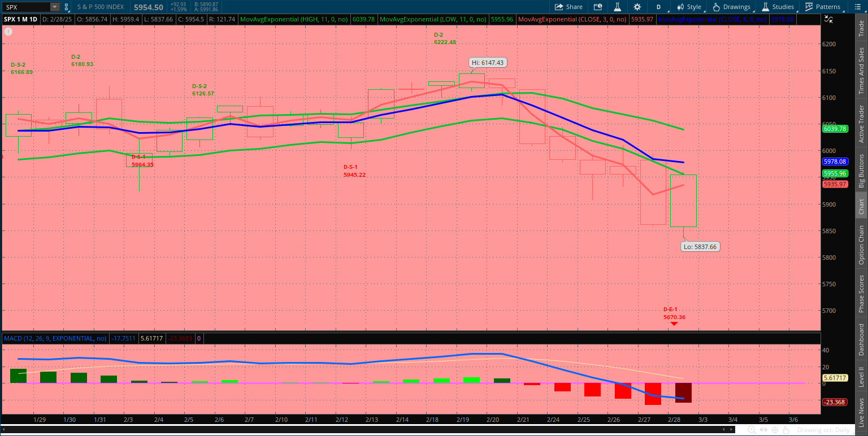Open the SPX symbol dropdown arrow
This screenshot has width=868, height=436.
[x=54, y=7]
